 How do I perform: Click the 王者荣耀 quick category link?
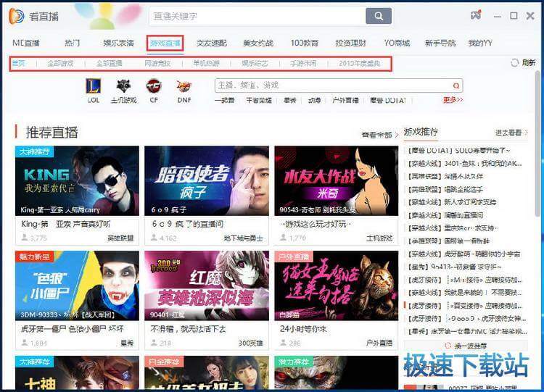tap(259, 100)
